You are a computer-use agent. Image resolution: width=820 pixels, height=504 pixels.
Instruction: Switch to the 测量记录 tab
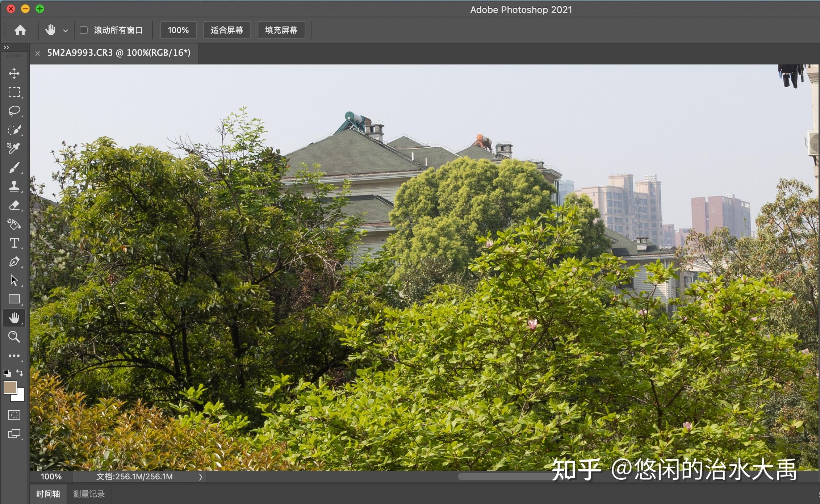[x=89, y=493]
